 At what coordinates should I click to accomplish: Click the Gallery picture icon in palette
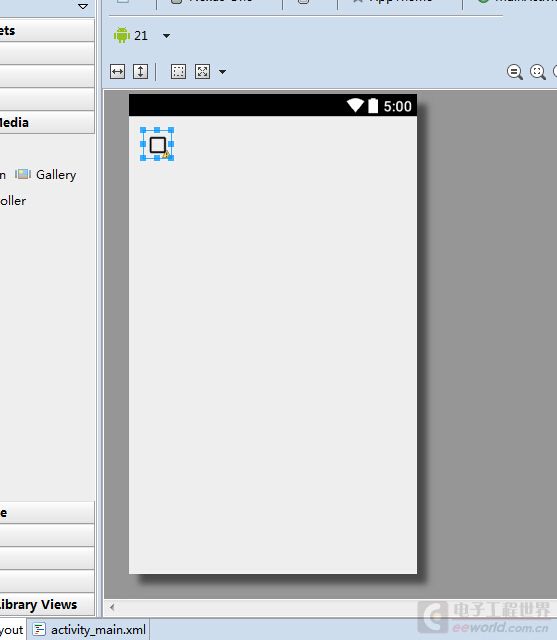[23, 175]
